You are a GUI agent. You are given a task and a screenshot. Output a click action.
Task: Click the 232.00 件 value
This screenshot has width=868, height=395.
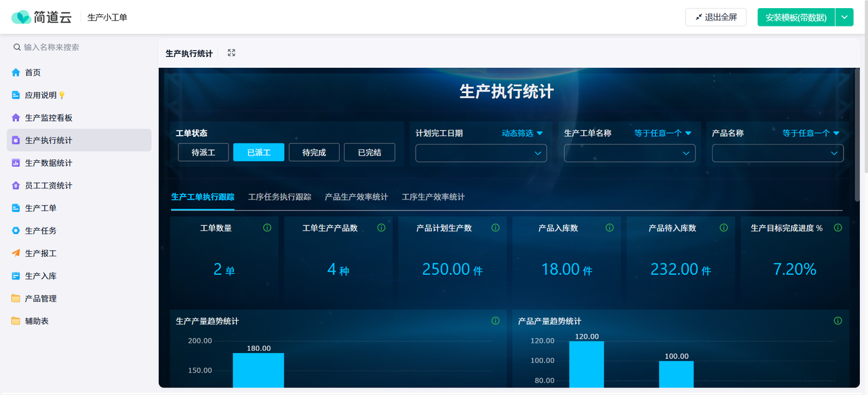coord(681,269)
